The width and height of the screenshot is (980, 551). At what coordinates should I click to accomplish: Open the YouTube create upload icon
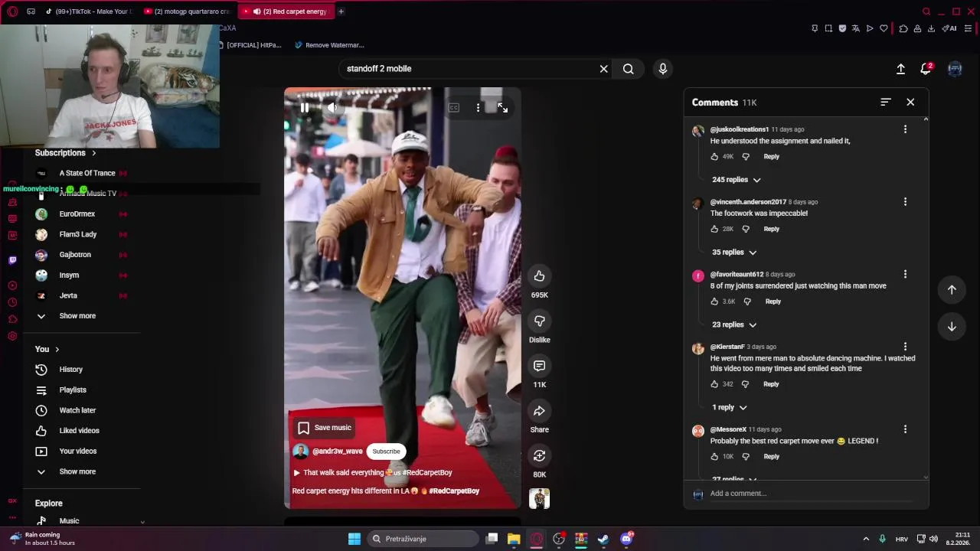[900, 69]
